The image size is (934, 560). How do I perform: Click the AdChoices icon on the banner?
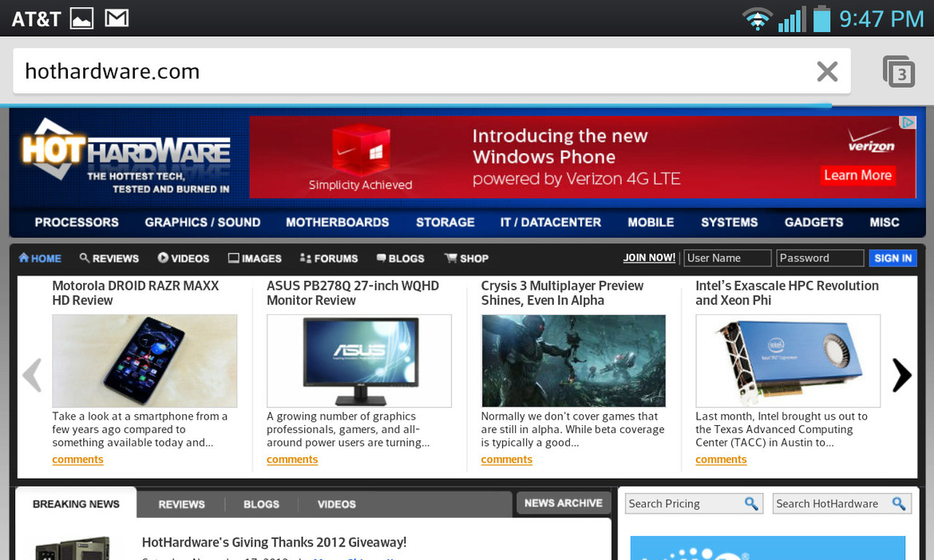(x=907, y=122)
